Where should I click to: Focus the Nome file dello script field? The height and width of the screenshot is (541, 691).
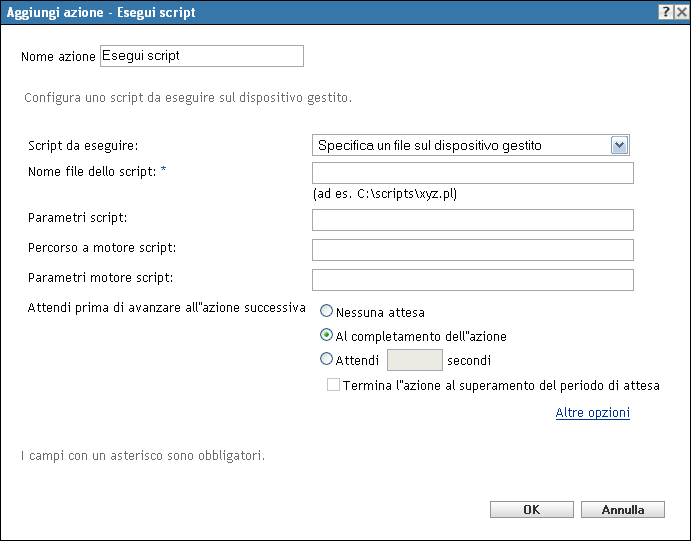[473, 173]
